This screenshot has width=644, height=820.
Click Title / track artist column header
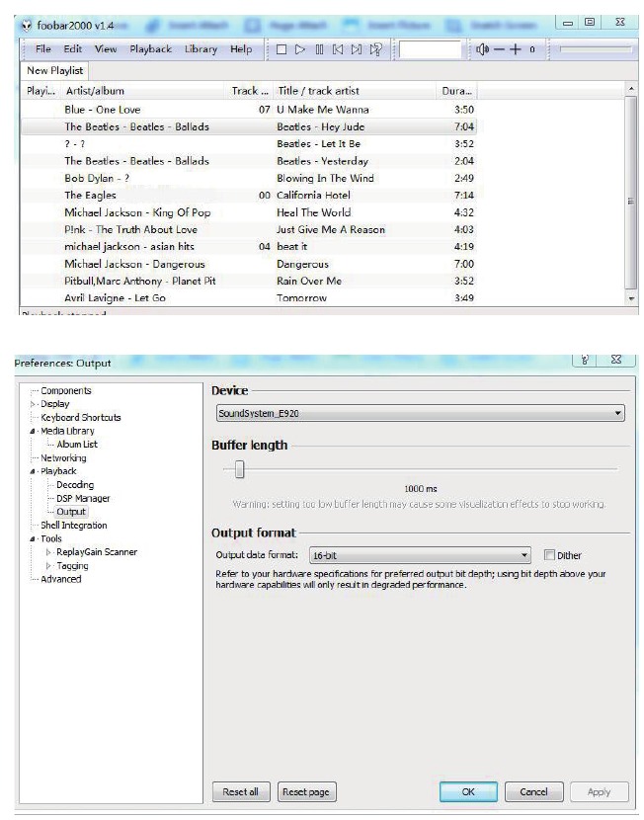[355, 91]
